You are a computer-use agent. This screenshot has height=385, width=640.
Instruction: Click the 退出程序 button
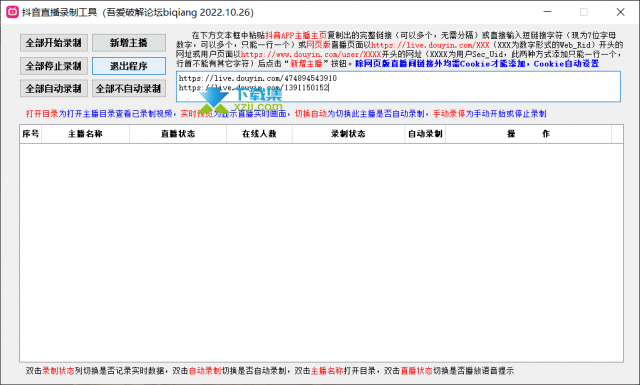click(x=129, y=66)
